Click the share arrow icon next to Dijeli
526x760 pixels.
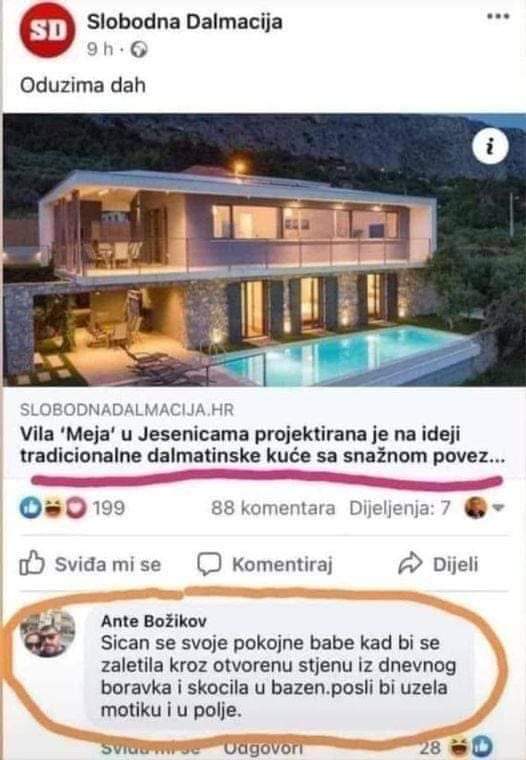pyautogui.click(x=410, y=564)
